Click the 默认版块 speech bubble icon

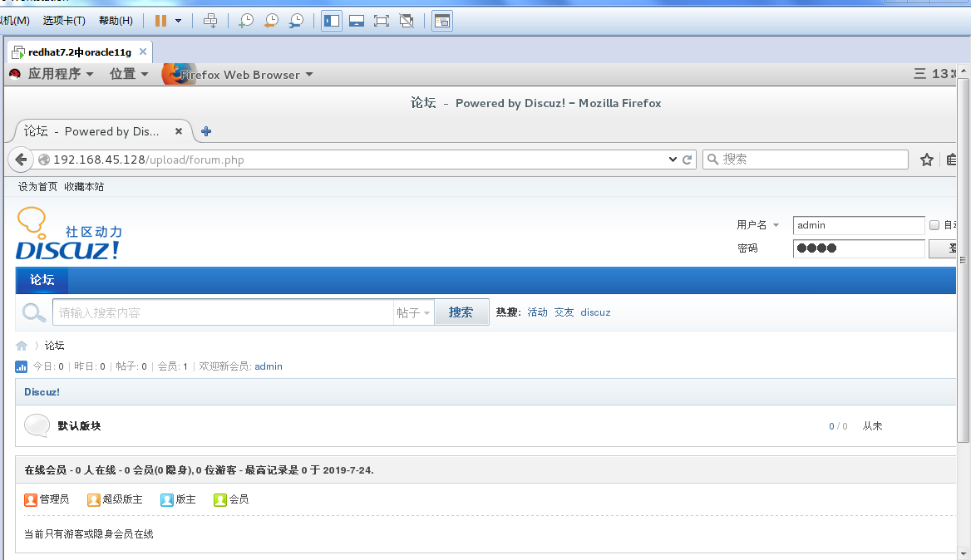(x=37, y=425)
